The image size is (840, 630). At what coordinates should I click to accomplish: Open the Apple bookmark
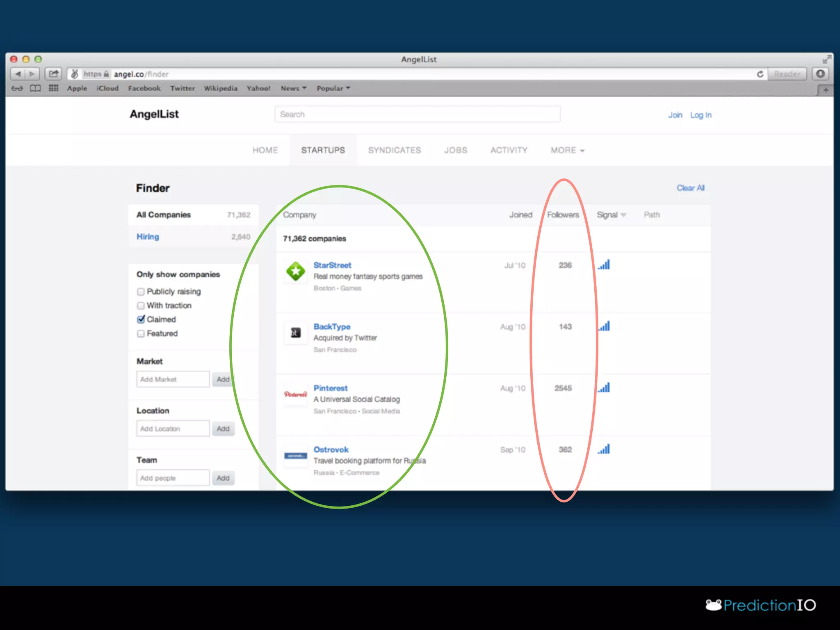(x=77, y=88)
